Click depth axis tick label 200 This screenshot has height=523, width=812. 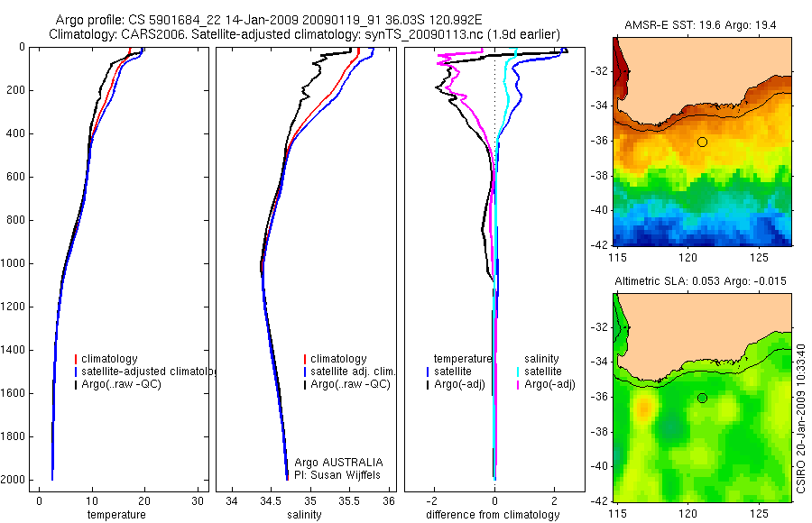[17, 90]
